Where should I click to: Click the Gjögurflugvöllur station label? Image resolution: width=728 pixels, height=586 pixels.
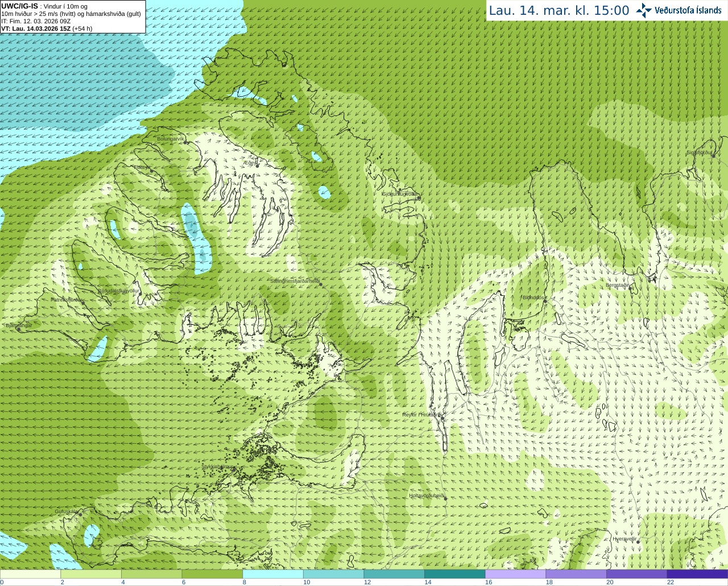pos(400,194)
